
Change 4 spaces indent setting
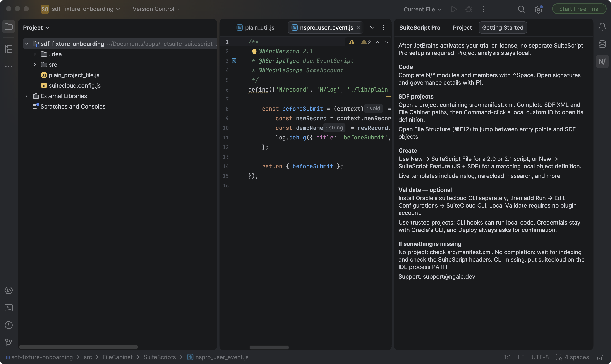[x=572, y=357]
